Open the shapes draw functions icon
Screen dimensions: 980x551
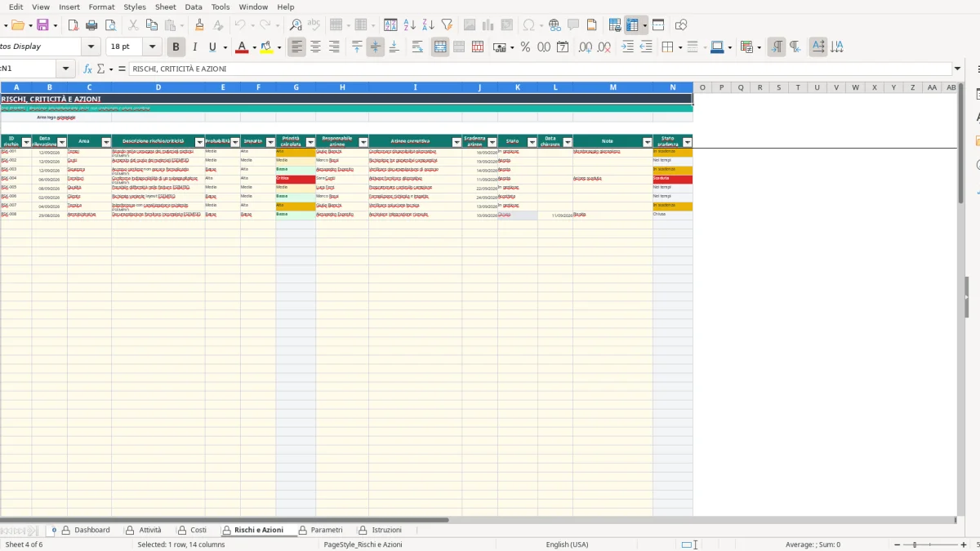pos(681,25)
